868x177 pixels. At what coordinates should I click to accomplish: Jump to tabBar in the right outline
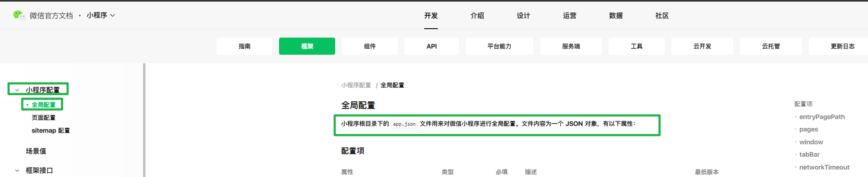[x=809, y=154]
